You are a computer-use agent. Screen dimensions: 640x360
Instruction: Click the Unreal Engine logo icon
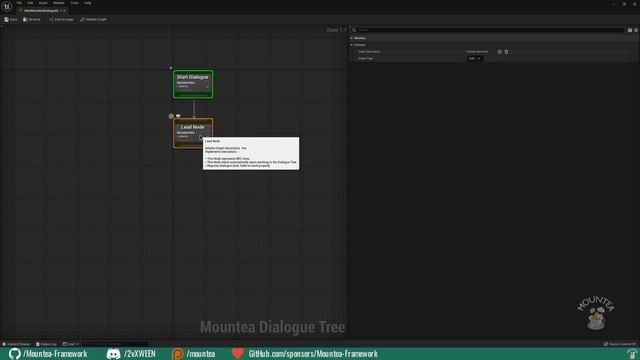7,7
